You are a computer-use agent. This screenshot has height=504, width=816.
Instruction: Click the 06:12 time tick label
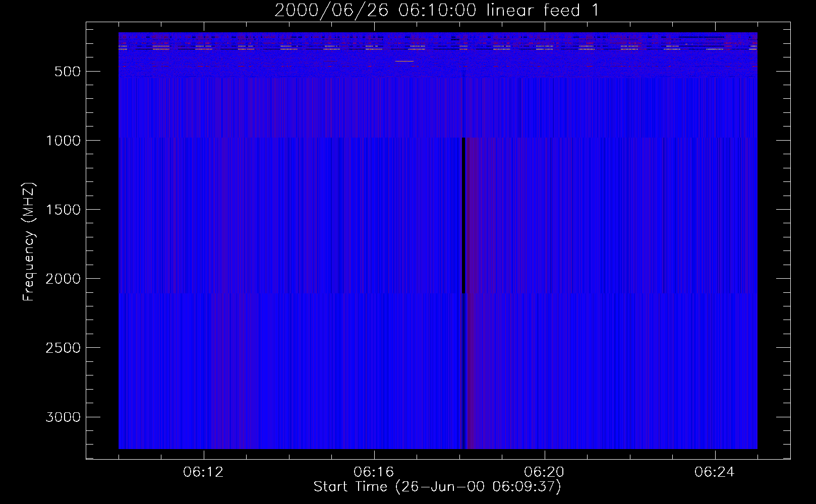[203, 472]
